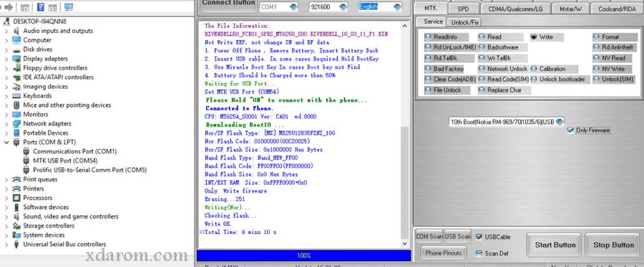The height and width of the screenshot is (267, 644).
Task: Collapse the Ports (COM & LPT) tree node
Action: tap(6, 142)
